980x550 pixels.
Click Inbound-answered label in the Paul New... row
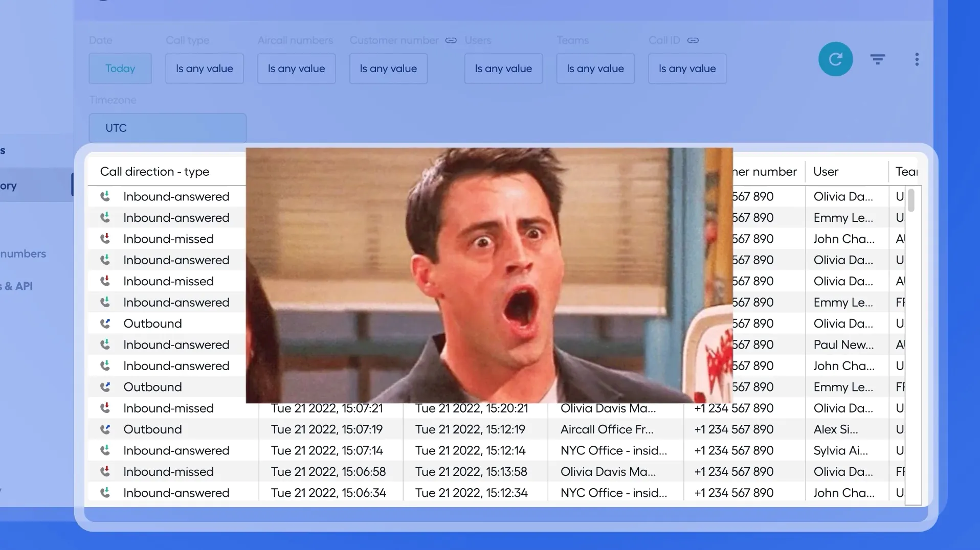pyautogui.click(x=176, y=345)
